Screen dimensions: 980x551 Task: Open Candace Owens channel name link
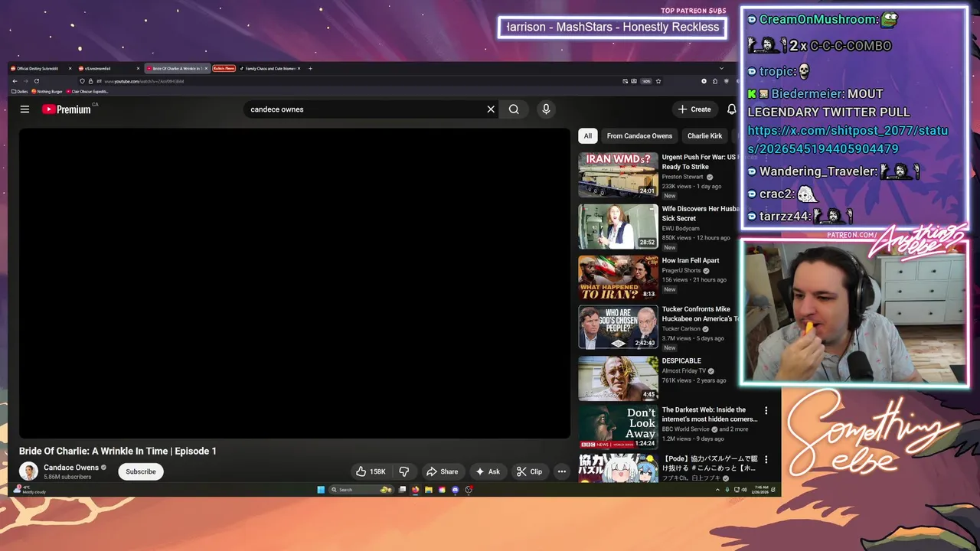coord(71,468)
